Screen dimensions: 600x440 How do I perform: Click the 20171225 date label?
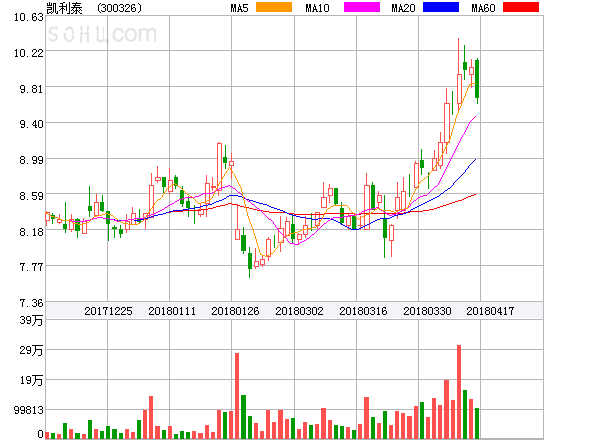point(108,311)
